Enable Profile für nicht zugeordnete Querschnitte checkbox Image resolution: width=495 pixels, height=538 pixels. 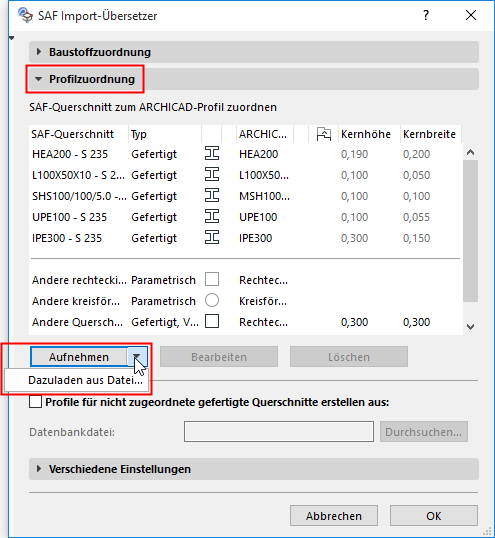point(35,402)
